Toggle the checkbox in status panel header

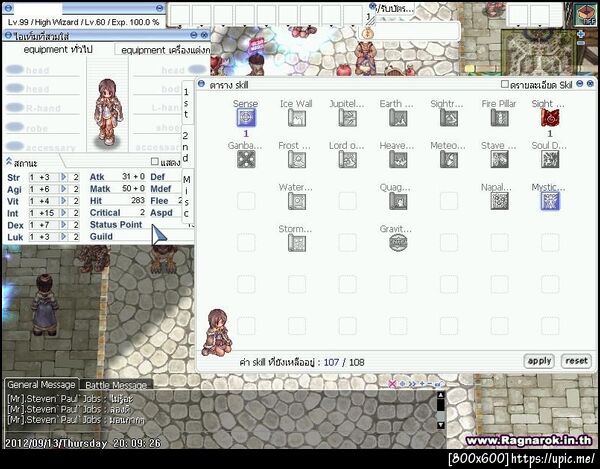155,162
